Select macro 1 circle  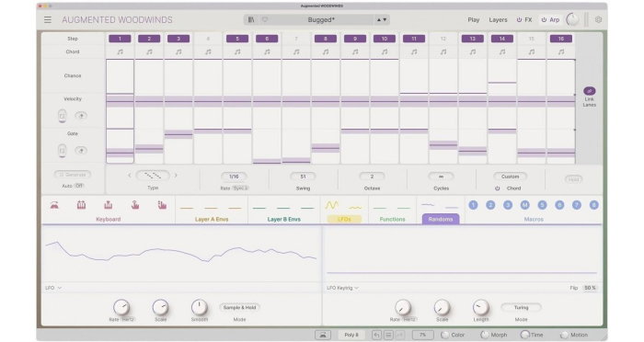(x=473, y=205)
